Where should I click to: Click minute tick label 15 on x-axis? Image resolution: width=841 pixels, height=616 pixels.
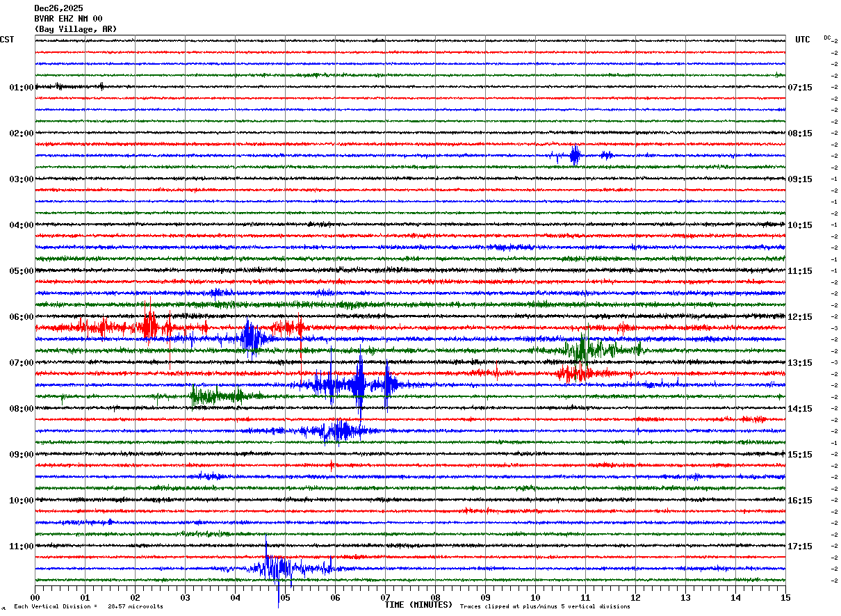[x=785, y=598]
